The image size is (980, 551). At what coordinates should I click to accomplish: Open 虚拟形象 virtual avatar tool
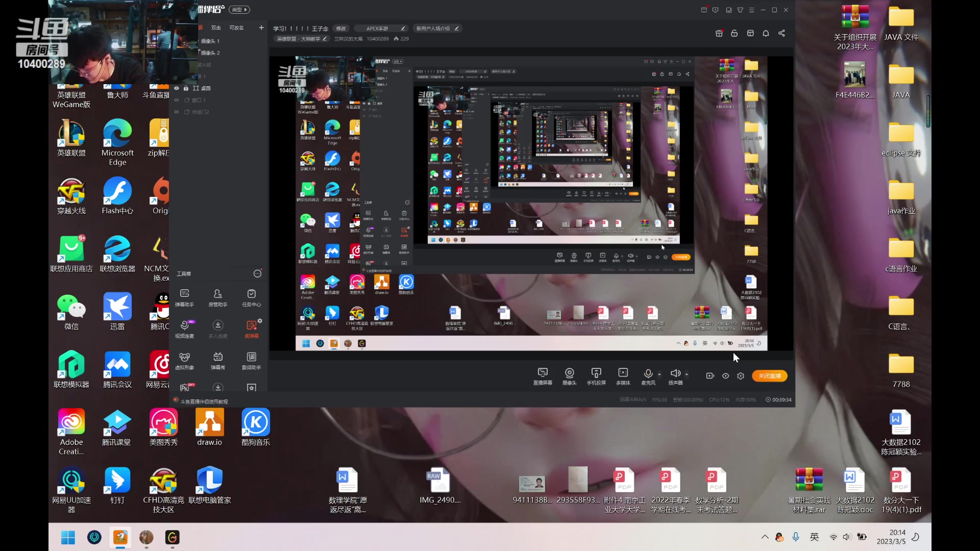pyautogui.click(x=185, y=361)
